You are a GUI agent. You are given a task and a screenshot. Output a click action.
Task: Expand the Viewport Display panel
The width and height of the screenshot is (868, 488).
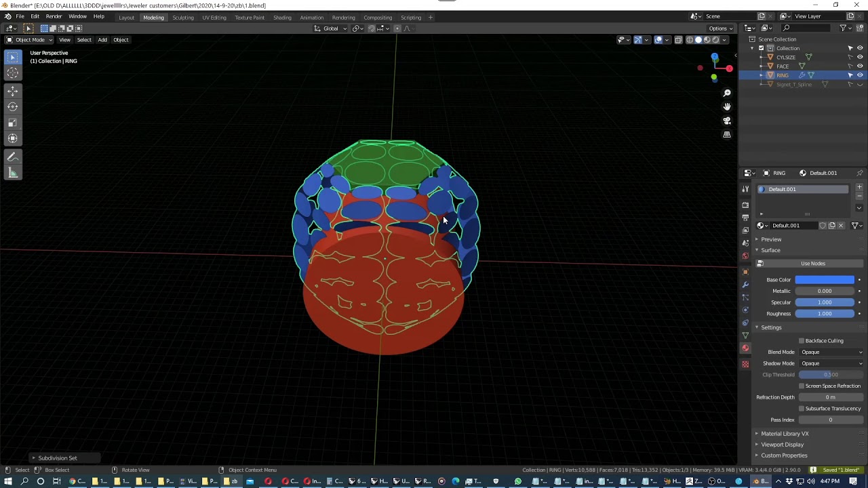click(x=782, y=445)
